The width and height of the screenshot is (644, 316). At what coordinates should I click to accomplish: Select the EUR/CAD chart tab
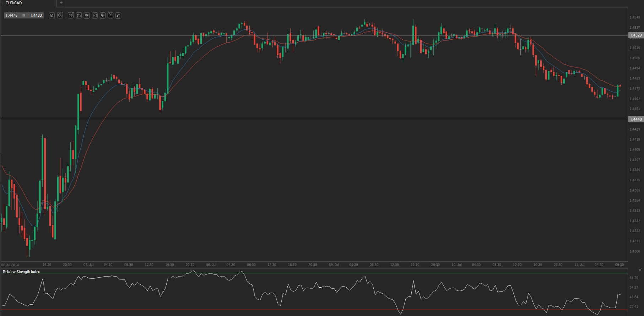click(x=14, y=3)
